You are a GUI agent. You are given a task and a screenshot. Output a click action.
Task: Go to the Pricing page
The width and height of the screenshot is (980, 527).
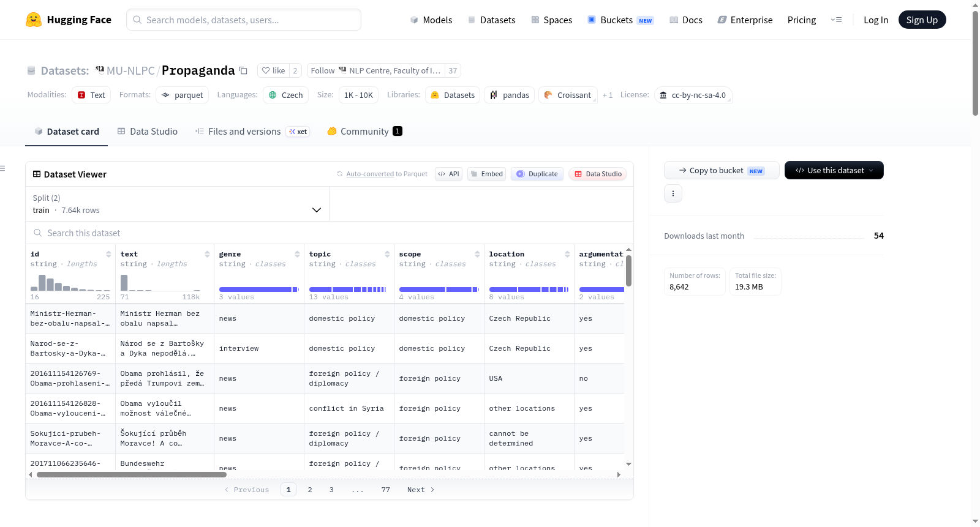point(802,20)
